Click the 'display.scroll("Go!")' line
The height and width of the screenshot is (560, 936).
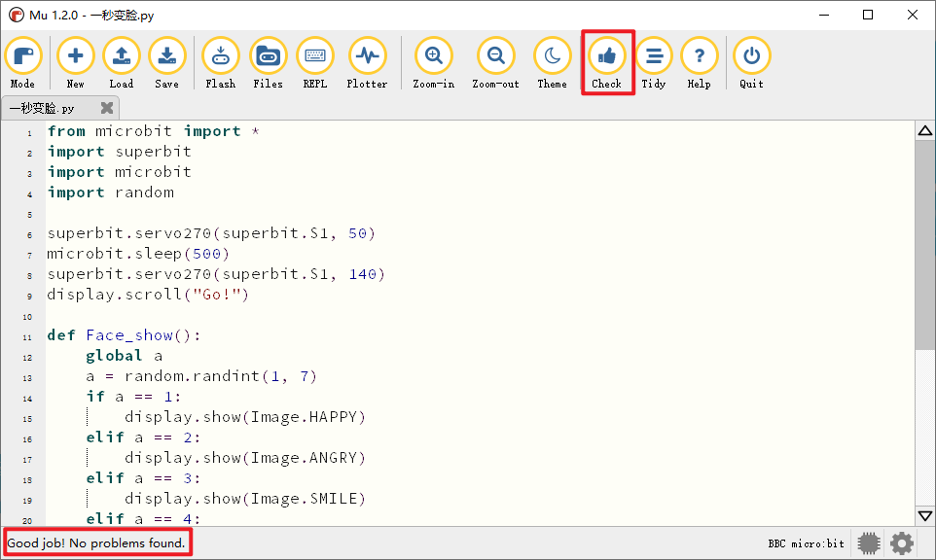click(x=148, y=295)
